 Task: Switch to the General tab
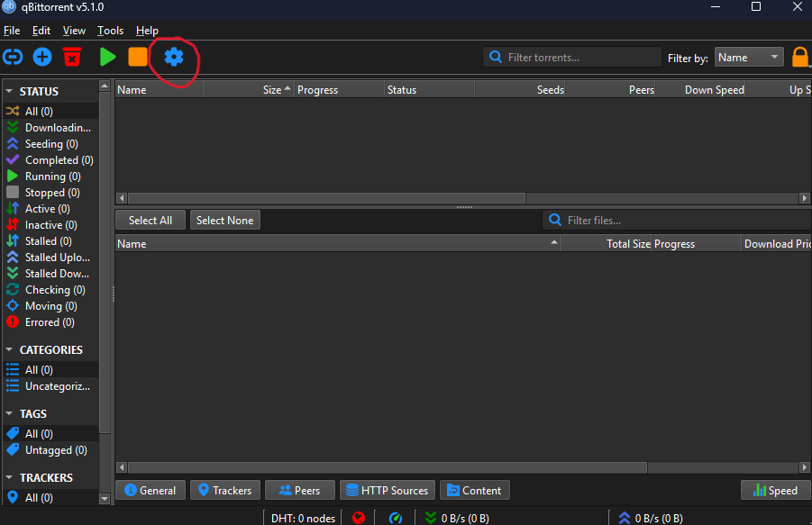coord(151,490)
